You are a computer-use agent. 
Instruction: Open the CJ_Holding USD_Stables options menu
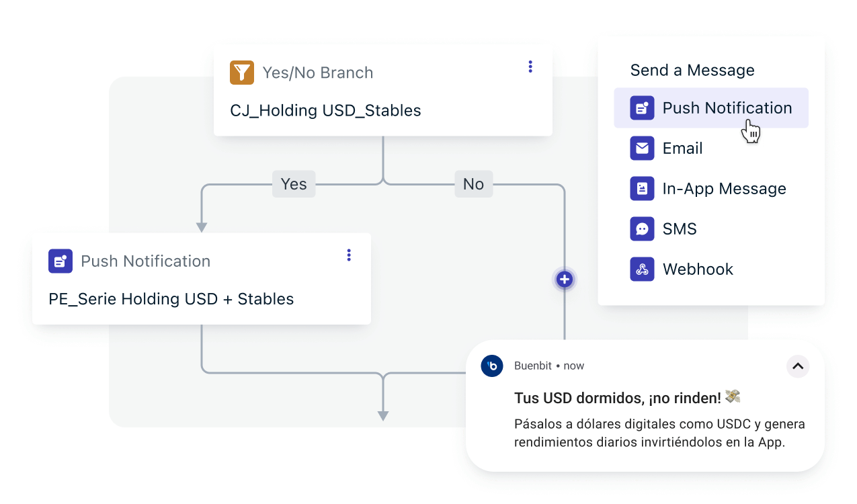(530, 66)
